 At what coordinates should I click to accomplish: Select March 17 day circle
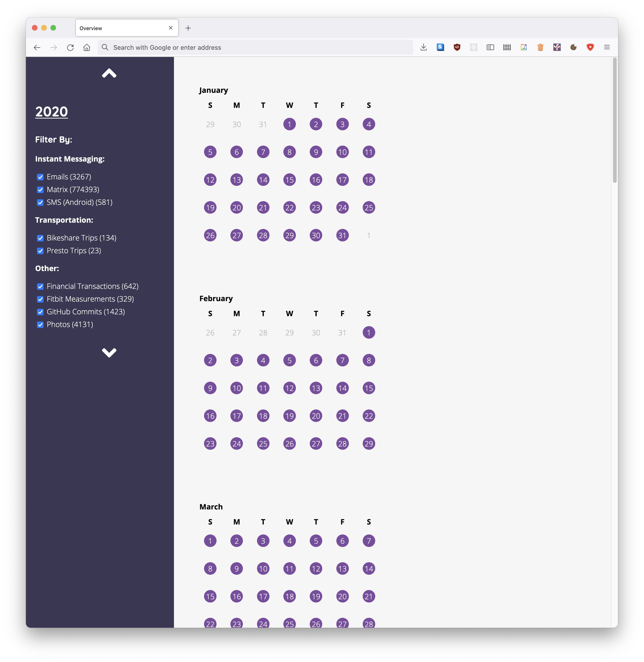tap(263, 596)
